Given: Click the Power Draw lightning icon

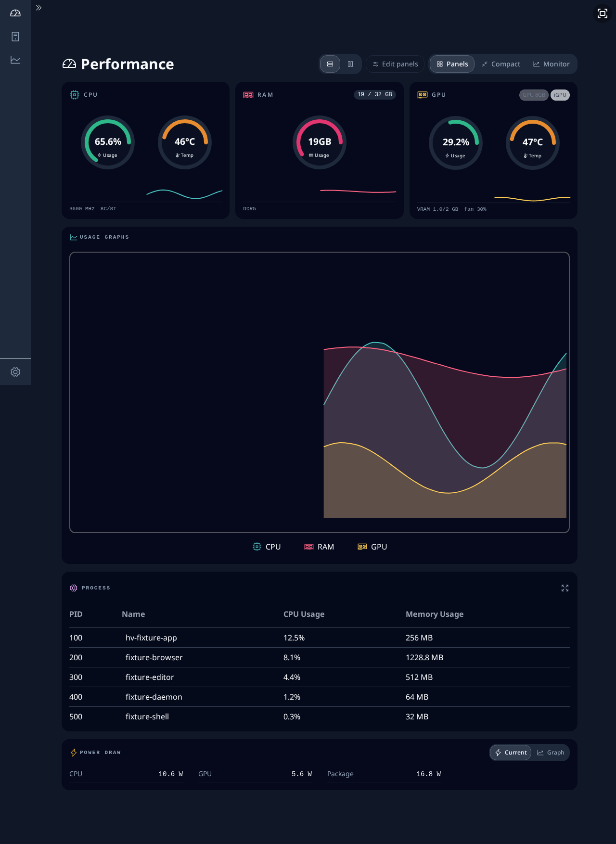Looking at the screenshot, I should click(74, 753).
